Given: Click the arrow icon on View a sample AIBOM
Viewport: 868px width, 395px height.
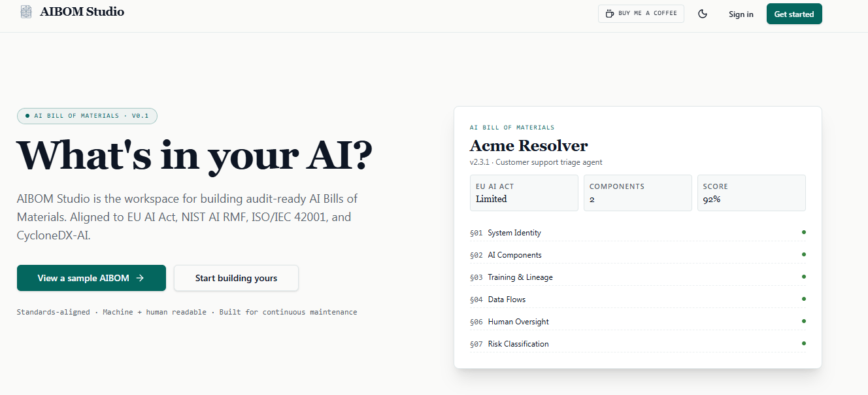Looking at the screenshot, I should 140,278.
